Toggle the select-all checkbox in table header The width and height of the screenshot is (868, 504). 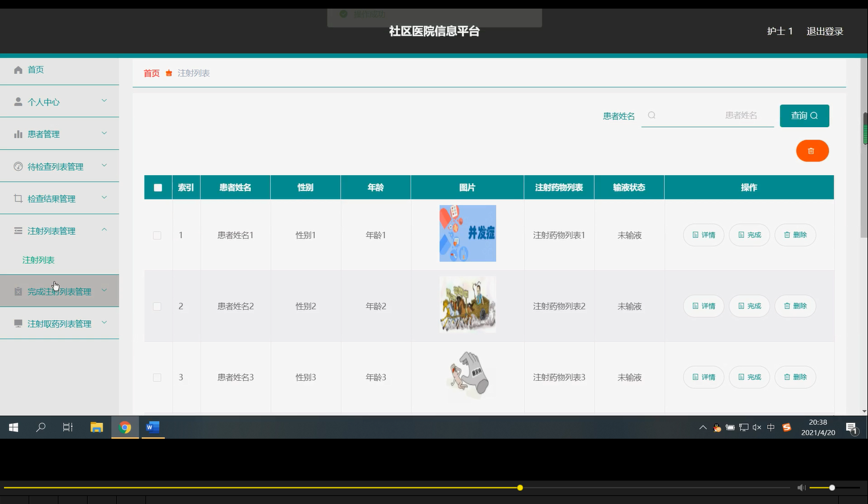[157, 187]
